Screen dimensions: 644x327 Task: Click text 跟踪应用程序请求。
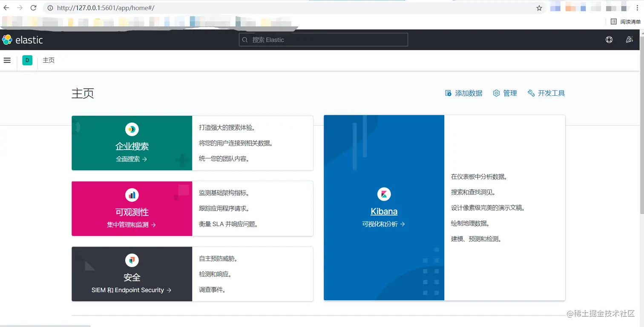click(x=224, y=209)
